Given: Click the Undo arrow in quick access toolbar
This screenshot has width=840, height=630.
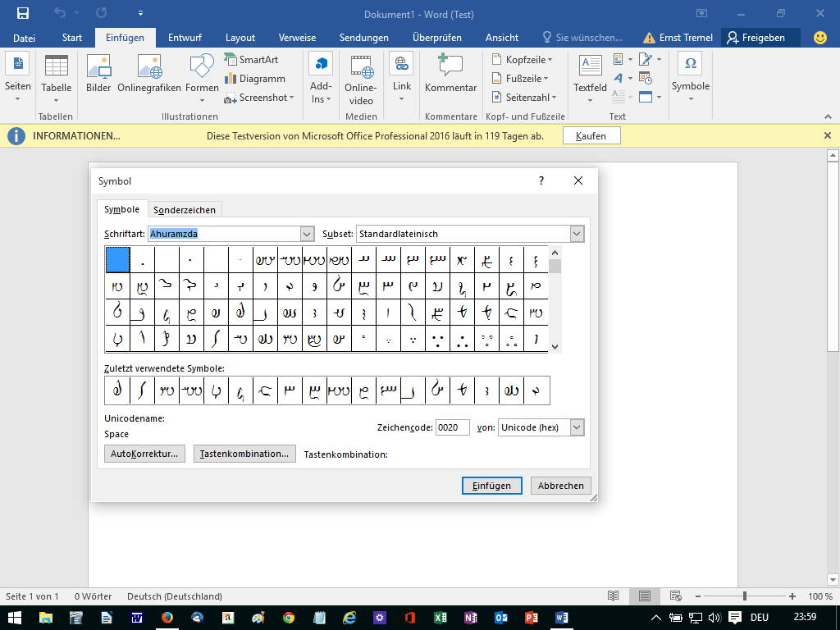Looking at the screenshot, I should point(60,13).
